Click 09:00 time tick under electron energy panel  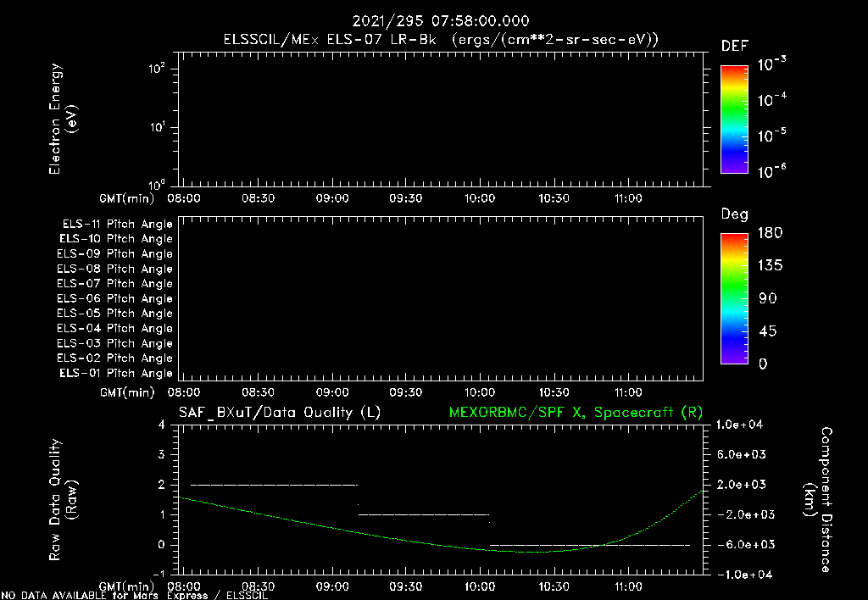point(332,198)
